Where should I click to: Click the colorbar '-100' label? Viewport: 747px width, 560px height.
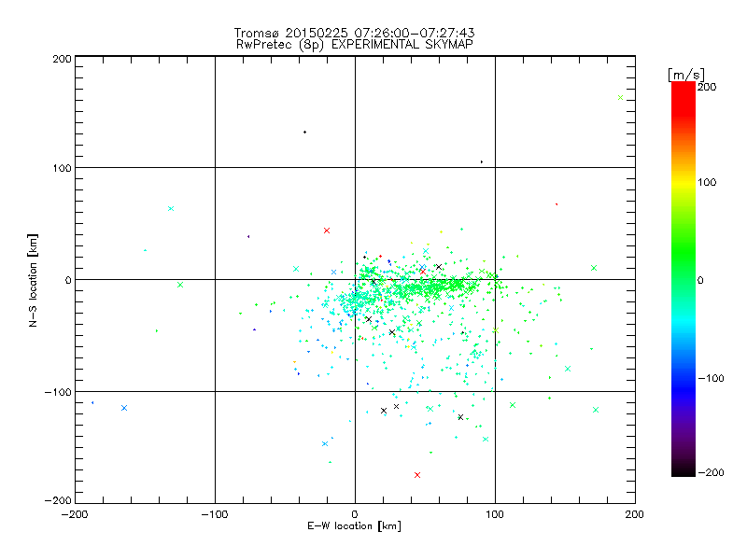click(711, 378)
